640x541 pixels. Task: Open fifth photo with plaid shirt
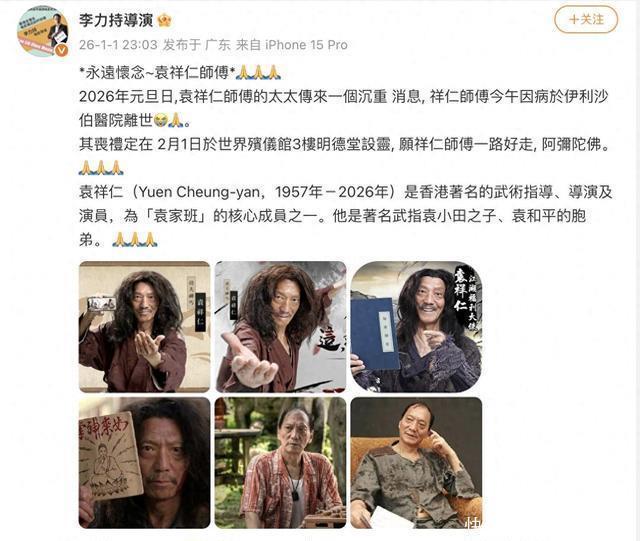point(280,463)
